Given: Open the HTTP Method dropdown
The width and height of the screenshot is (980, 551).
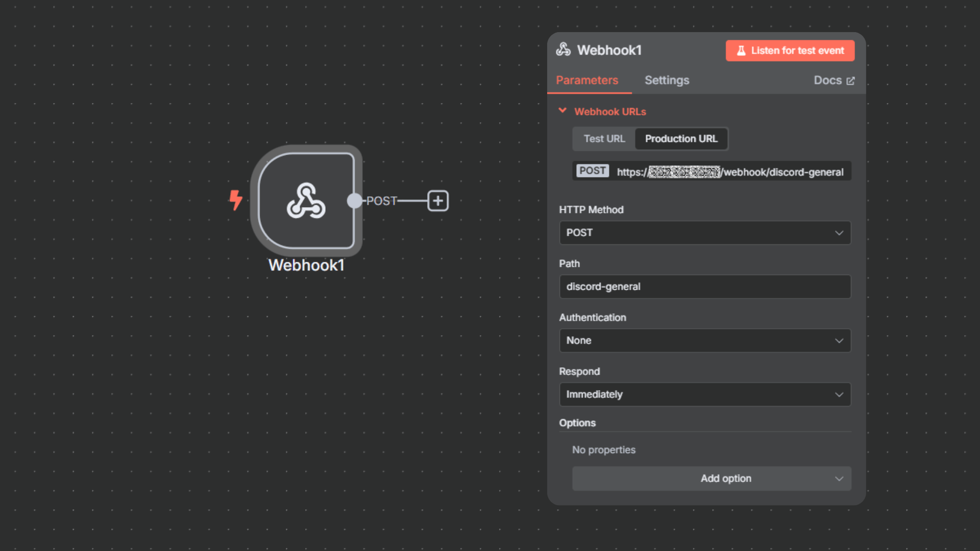Looking at the screenshot, I should tap(704, 233).
